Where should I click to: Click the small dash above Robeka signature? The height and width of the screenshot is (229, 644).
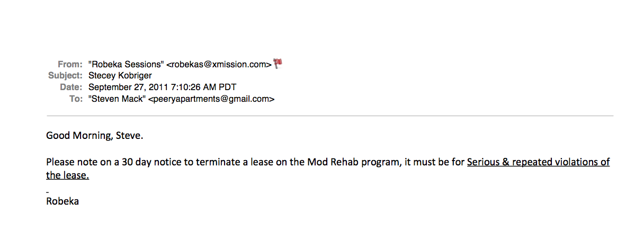(x=47, y=191)
